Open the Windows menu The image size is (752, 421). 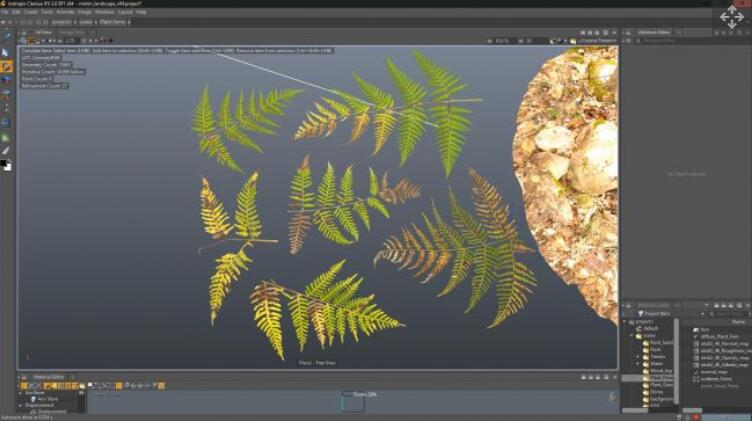tap(104, 12)
